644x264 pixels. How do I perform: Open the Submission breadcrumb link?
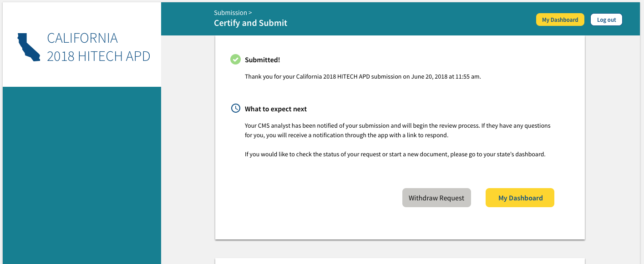coord(231,13)
